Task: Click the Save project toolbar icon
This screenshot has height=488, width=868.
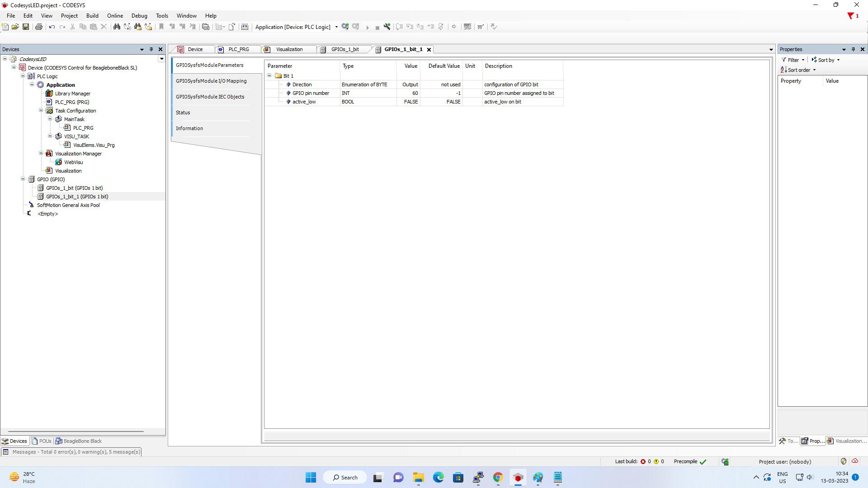Action: (x=26, y=27)
